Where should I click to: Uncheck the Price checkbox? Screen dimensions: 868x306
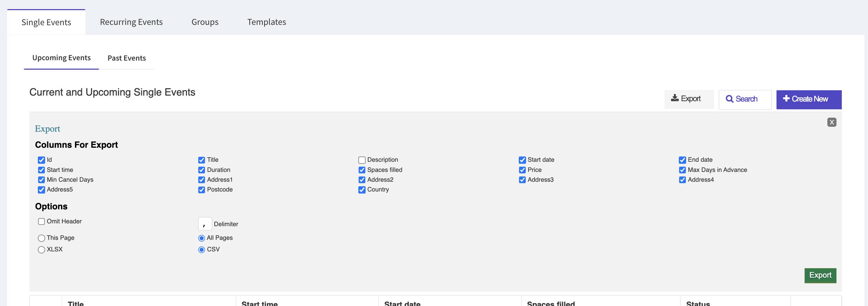(522, 170)
